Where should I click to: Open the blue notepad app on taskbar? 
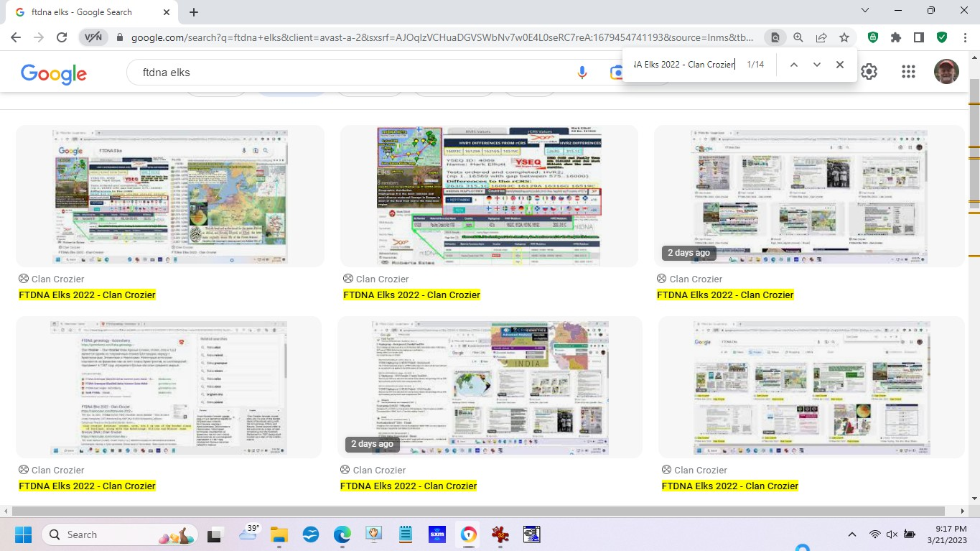[406, 534]
